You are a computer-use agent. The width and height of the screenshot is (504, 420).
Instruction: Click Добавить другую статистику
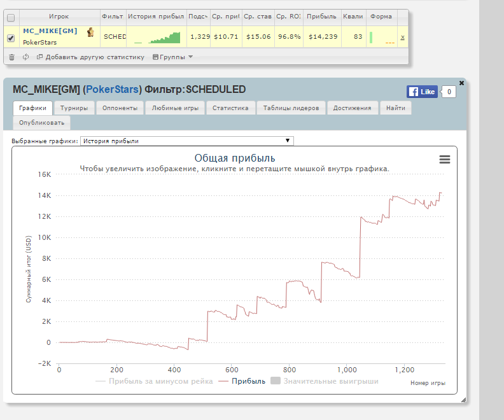click(x=90, y=57)
